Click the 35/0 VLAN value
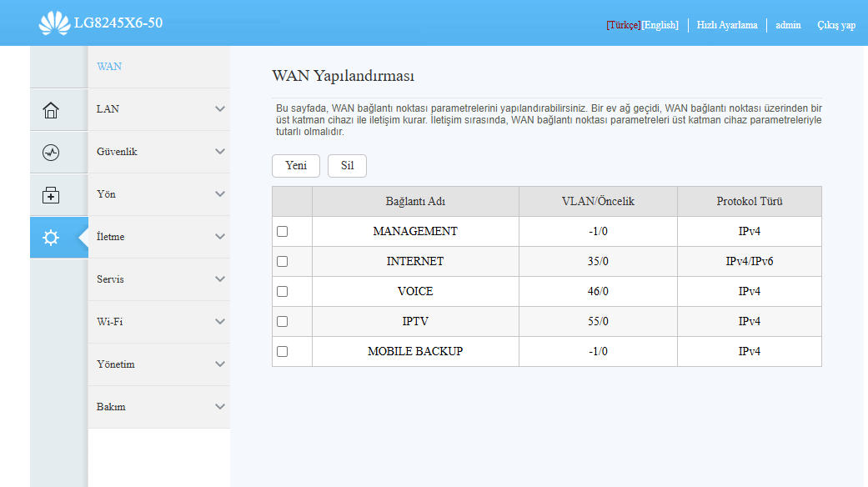The image size is (868, 487). point(598,261)
